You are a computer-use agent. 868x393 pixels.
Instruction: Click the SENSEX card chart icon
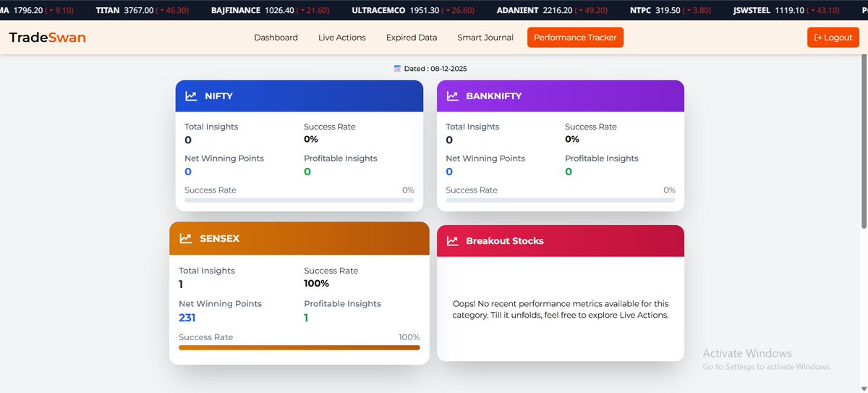click(x=186, y=238)
